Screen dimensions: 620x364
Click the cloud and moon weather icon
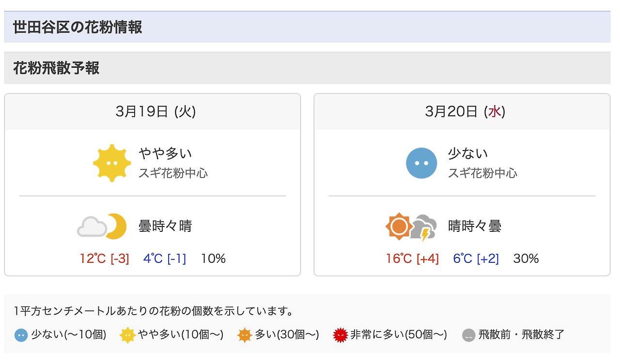(102, 226)
